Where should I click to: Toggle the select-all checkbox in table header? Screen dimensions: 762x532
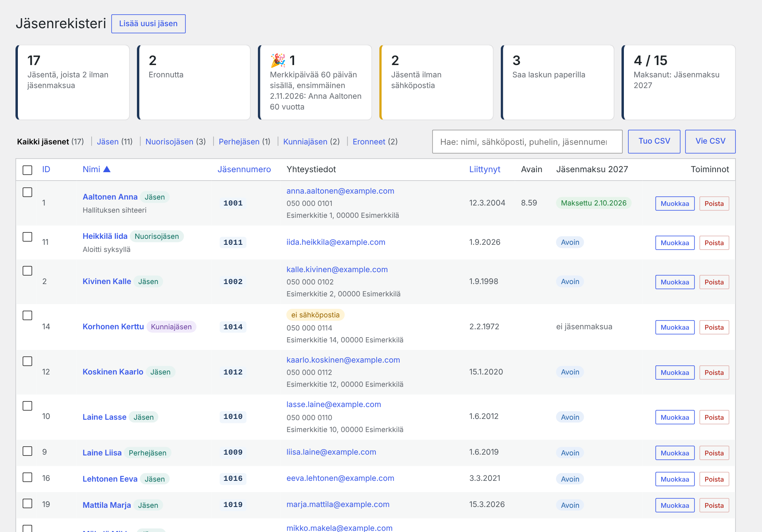27,170
